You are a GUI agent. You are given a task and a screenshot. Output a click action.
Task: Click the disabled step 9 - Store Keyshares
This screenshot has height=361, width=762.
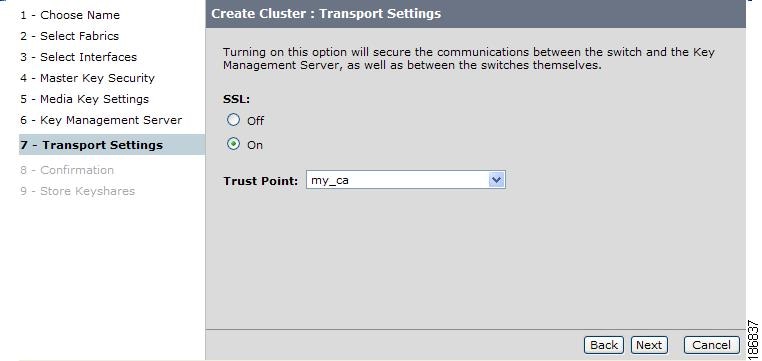point(78,191)
